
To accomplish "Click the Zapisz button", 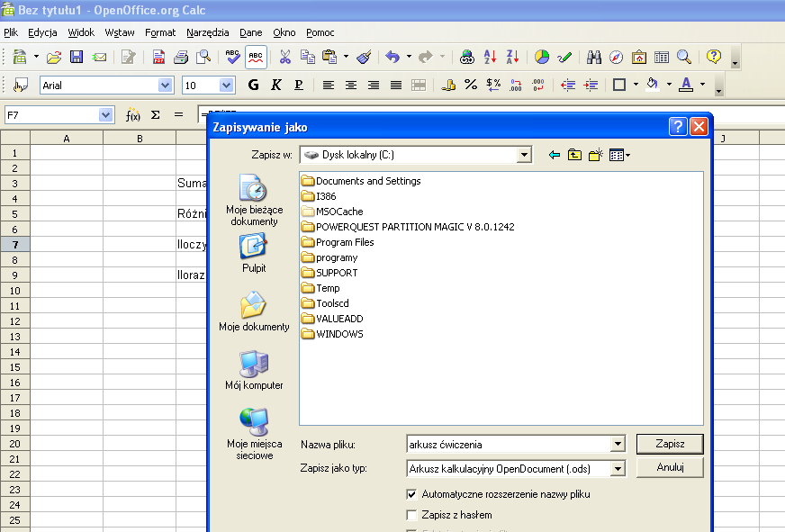I will (670, 444).
